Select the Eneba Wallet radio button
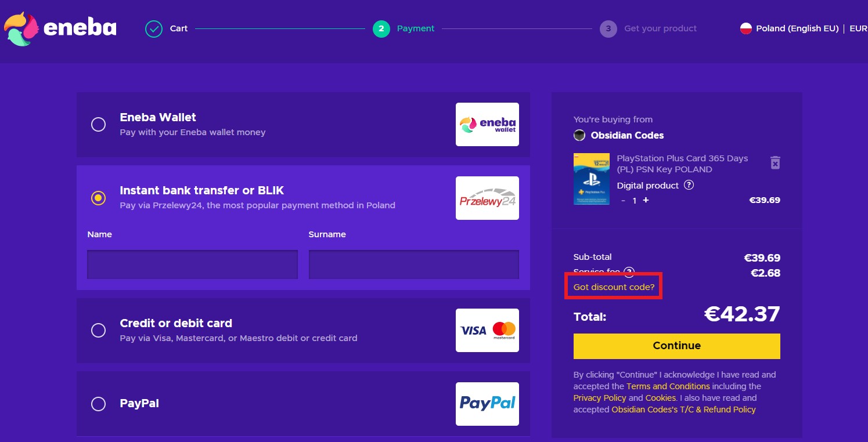 pos(99,125)
